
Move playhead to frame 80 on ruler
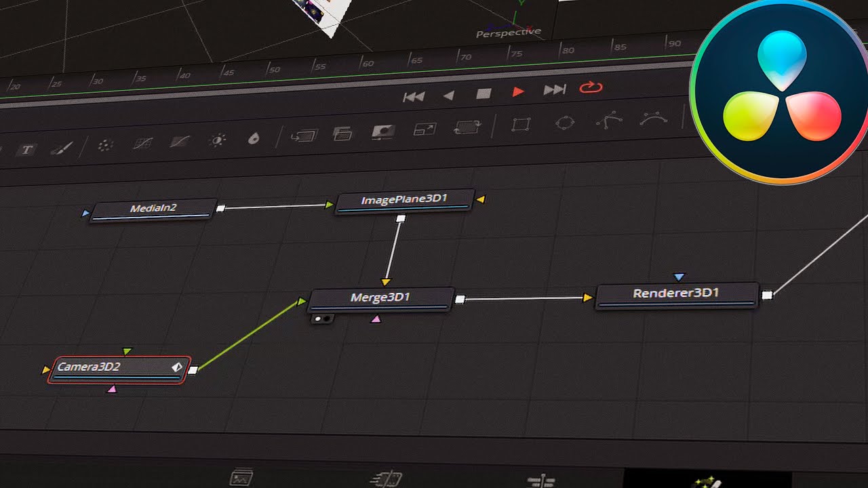pos(568,49)
